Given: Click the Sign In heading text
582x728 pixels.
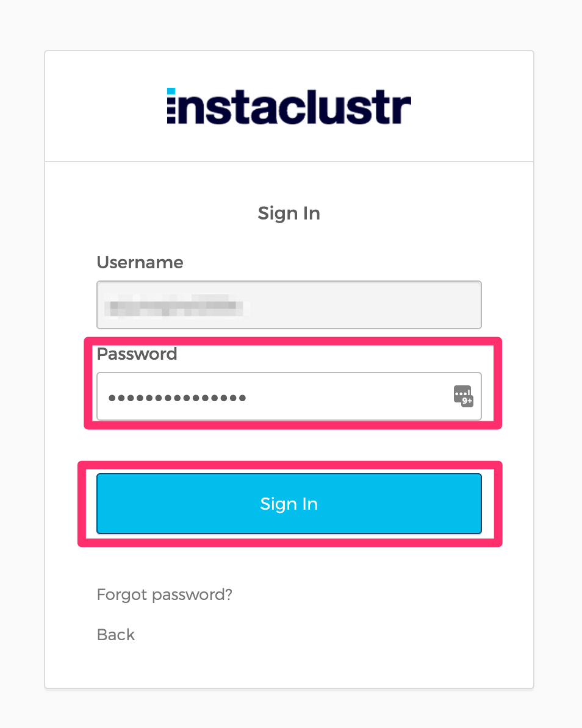Looking at the screenshot, I should click(x=289, y=213).
